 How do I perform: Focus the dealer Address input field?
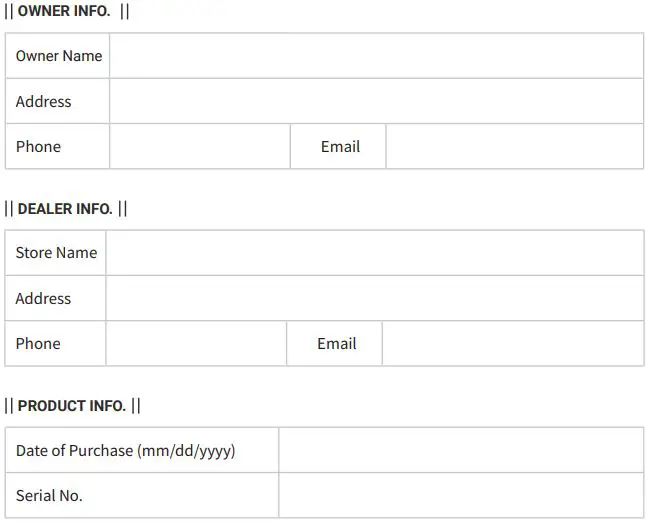374,298
